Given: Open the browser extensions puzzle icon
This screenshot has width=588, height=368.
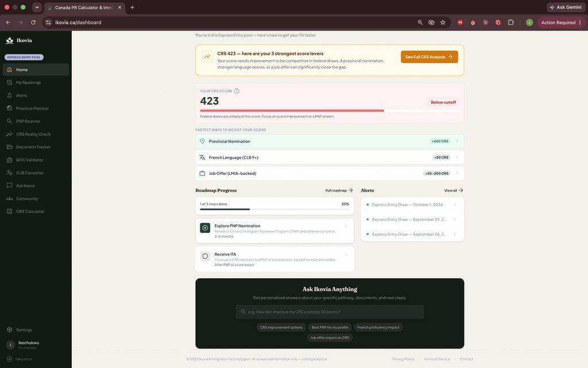Looking at the screenshot, I should coord(510,22).
